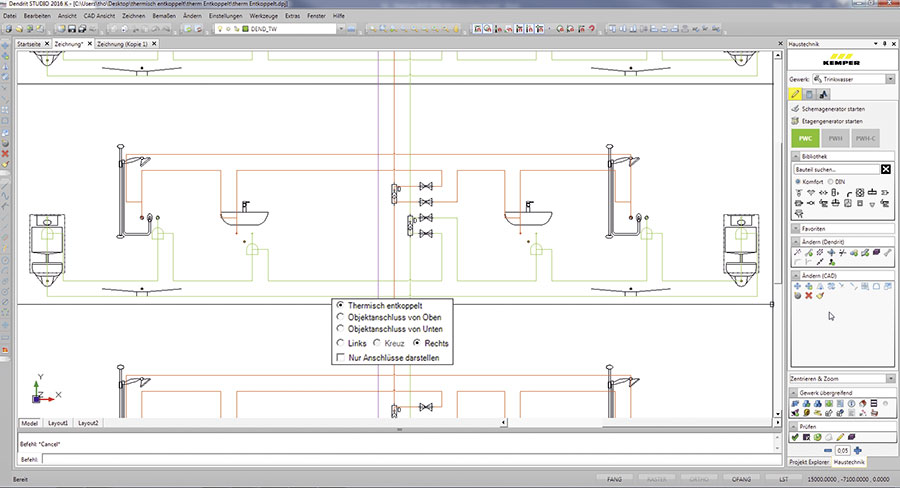Collapse the Ändern (Dendrit) section
This screenshot has width=900, height=488.
[796, 242]
